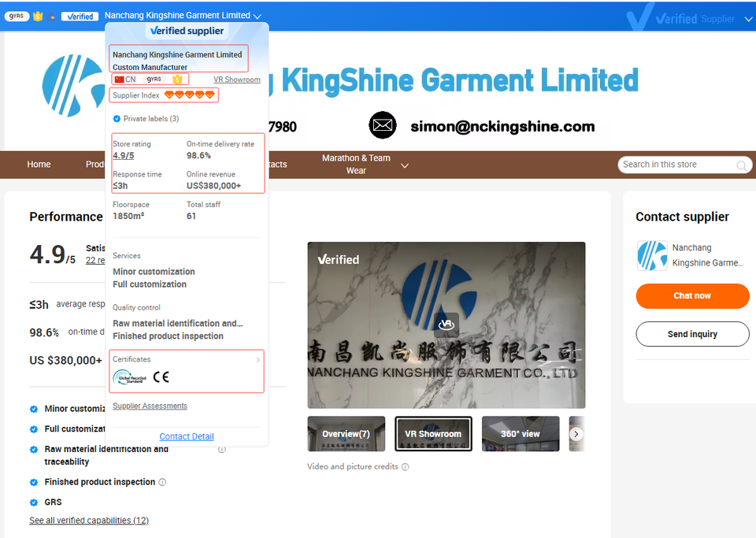
Task: Click check icon beside Finished product inspection
Action: (x=34, y=482)
